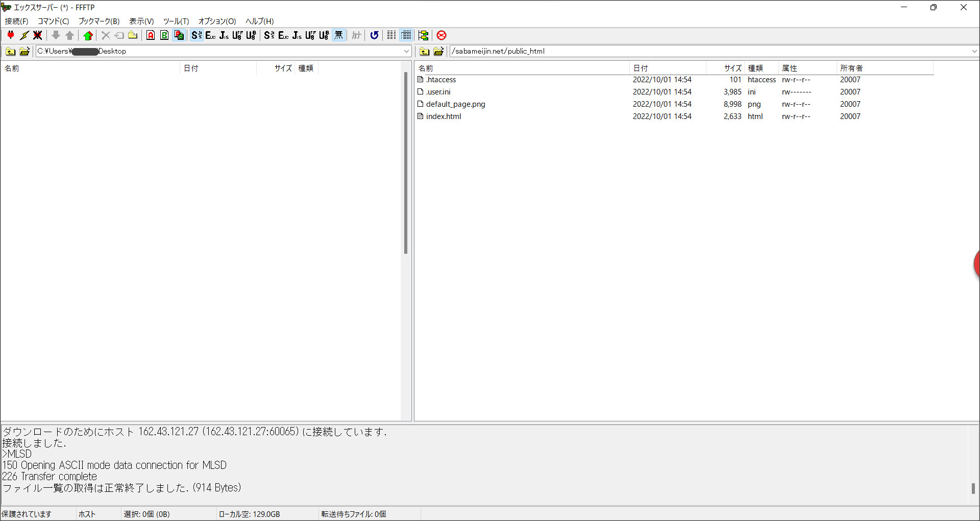Image resolution: width=980 pixels, height=521 pixels.
Task: Click the new folder icon in toolbar
Action: (133, 35)
